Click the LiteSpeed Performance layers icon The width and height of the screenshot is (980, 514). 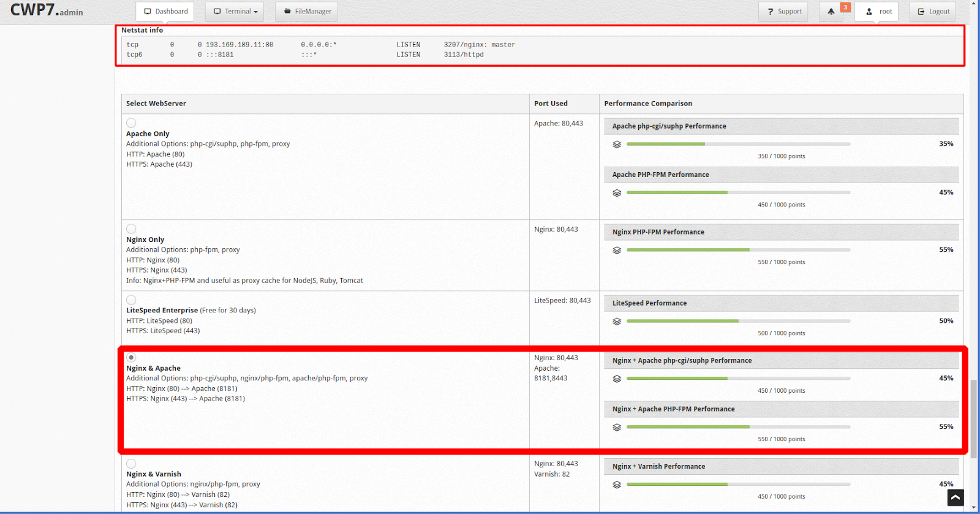617,322
